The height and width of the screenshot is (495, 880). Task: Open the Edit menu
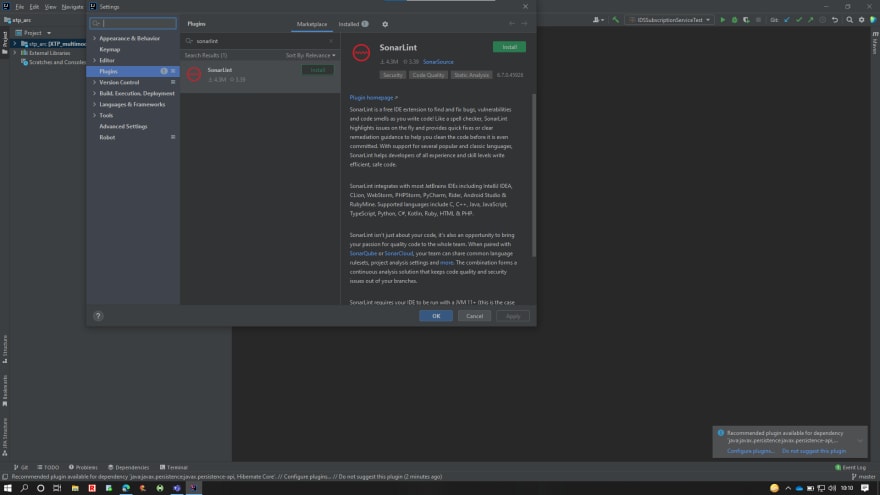point(34,7)
